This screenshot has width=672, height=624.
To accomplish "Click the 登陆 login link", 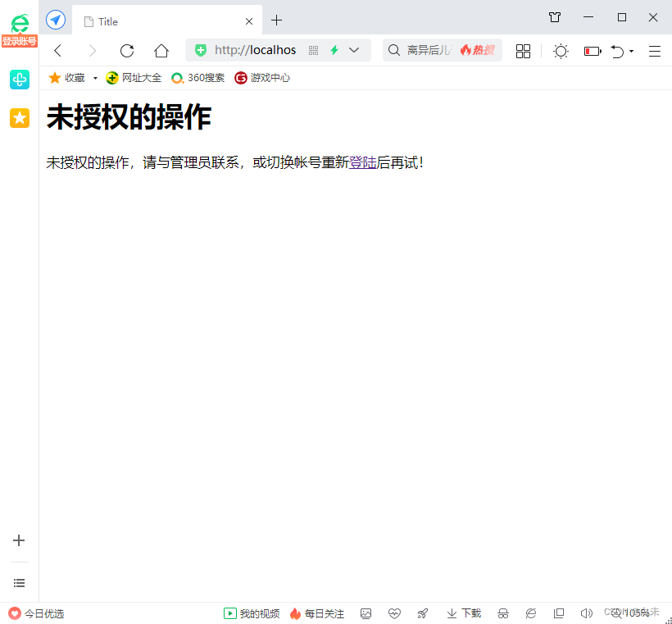I will [362, 162].
